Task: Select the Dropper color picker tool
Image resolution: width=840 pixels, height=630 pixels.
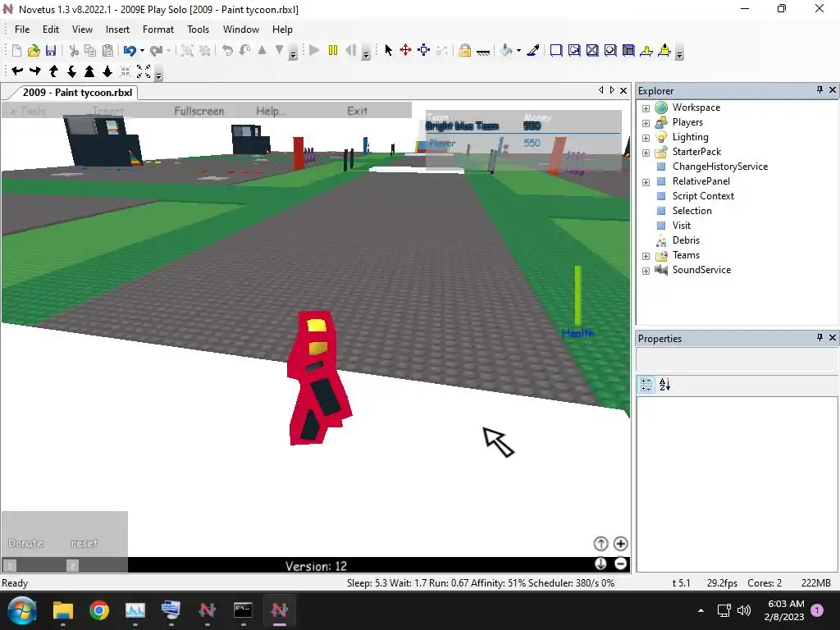Action: tap(533, 50)
